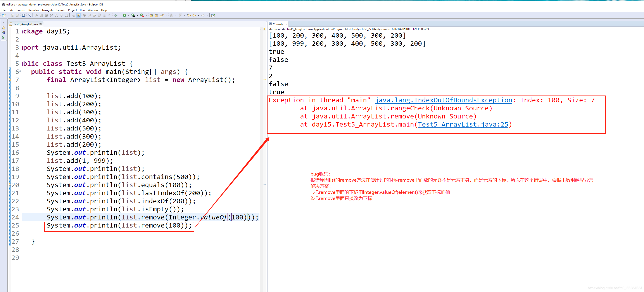The image size is (644, 292).
Task: Open the Back history dropdown arrow
Action: point(198,15)
